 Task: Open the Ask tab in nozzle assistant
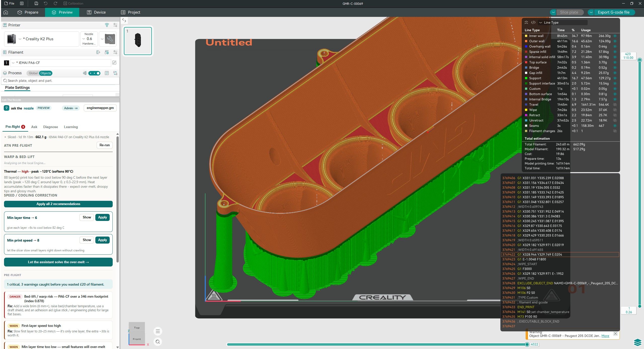[x=34, y=127]
